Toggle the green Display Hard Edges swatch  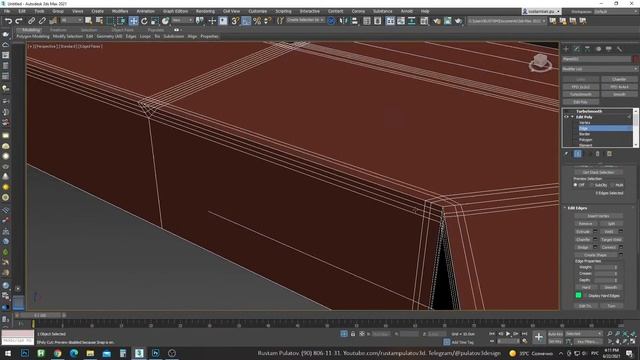[578, 295]
